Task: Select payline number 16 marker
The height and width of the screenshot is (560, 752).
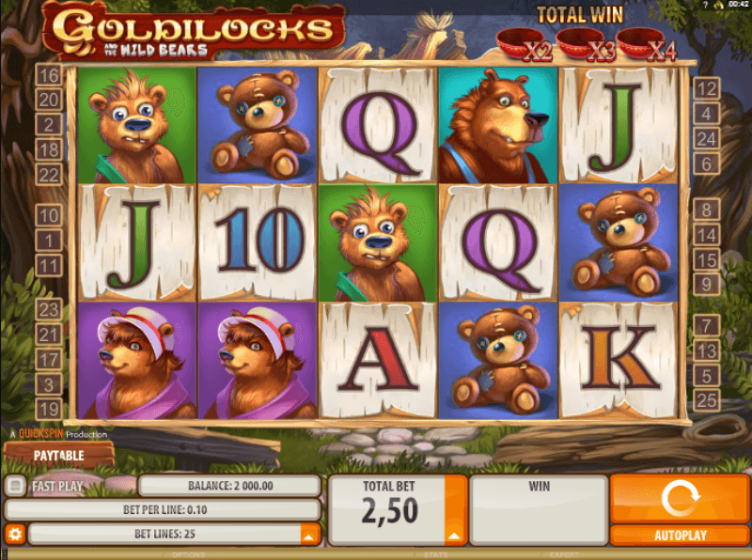Action: pos(49,75)
